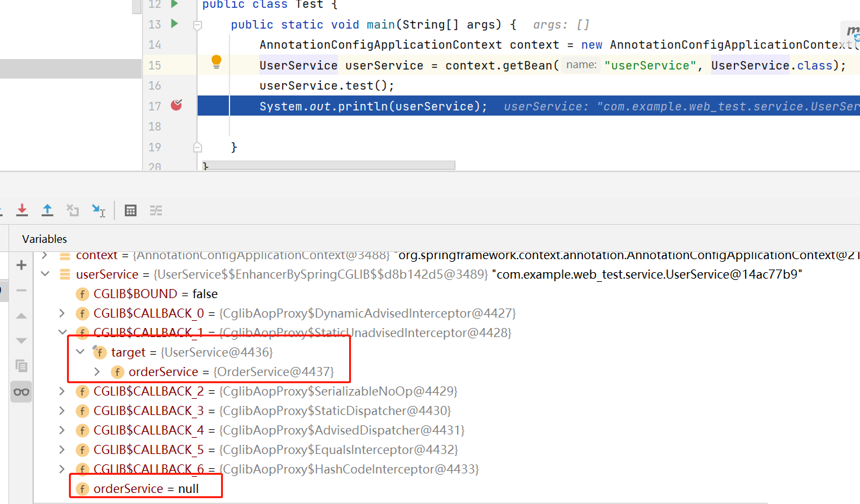The height and width of the screenshot is (504, 860).
Task: Select the CGLIB$BOUND = false row
Action: (x=155, y=294)
